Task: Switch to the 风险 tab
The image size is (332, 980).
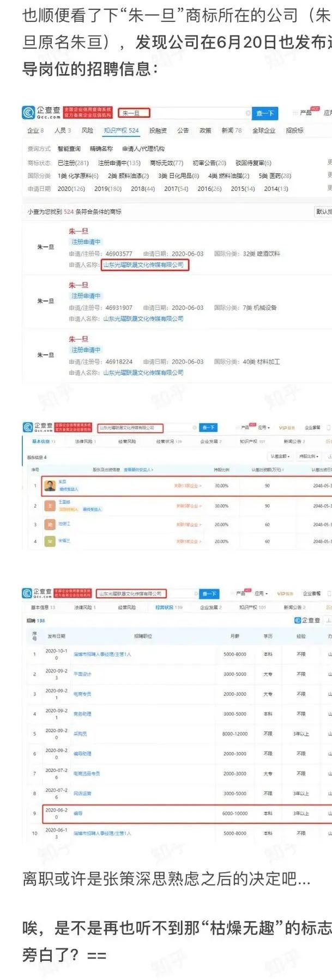Action: click(x=87, y=130)
